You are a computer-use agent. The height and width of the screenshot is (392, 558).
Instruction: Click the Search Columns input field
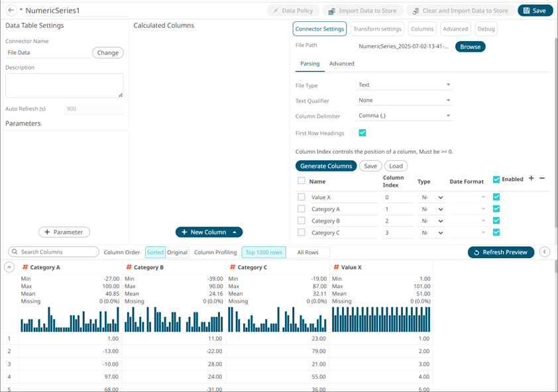coord(54,252)
